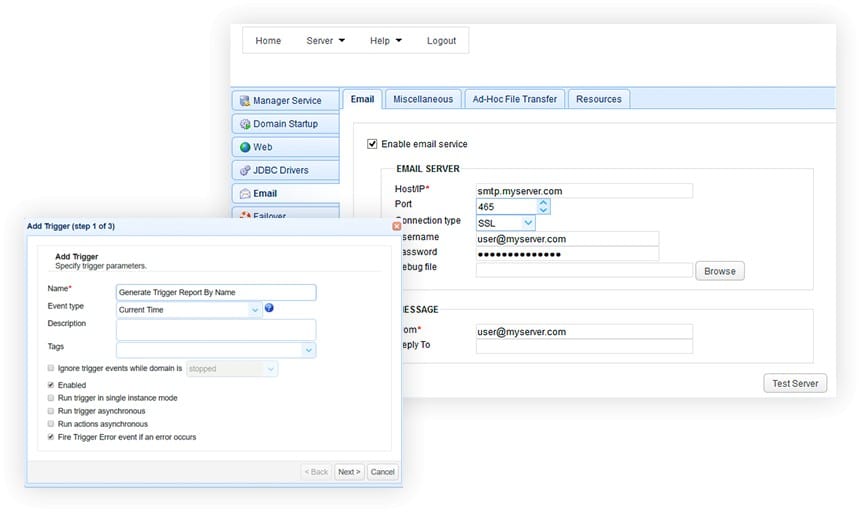
Task: Open the Help menu dropdown
Action: (x=386, y=41)
